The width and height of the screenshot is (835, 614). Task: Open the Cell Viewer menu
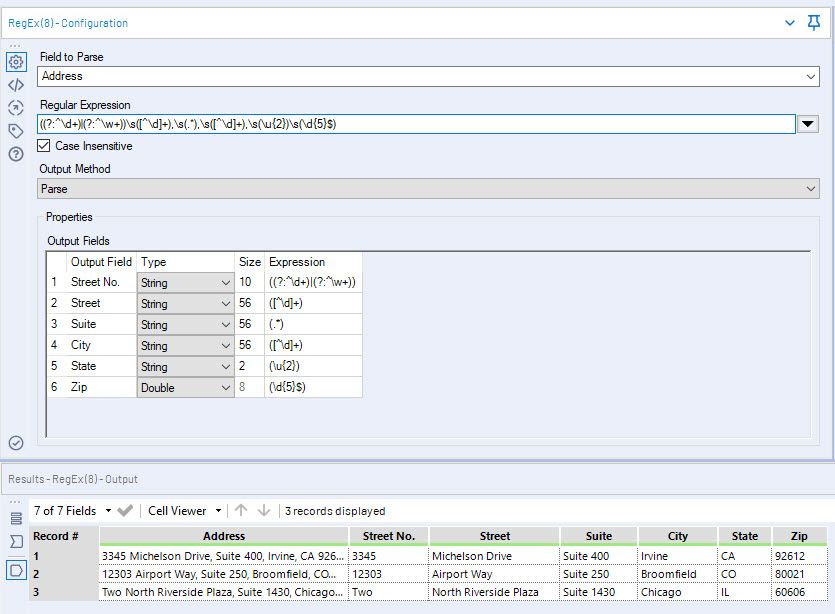coord(184,511)
